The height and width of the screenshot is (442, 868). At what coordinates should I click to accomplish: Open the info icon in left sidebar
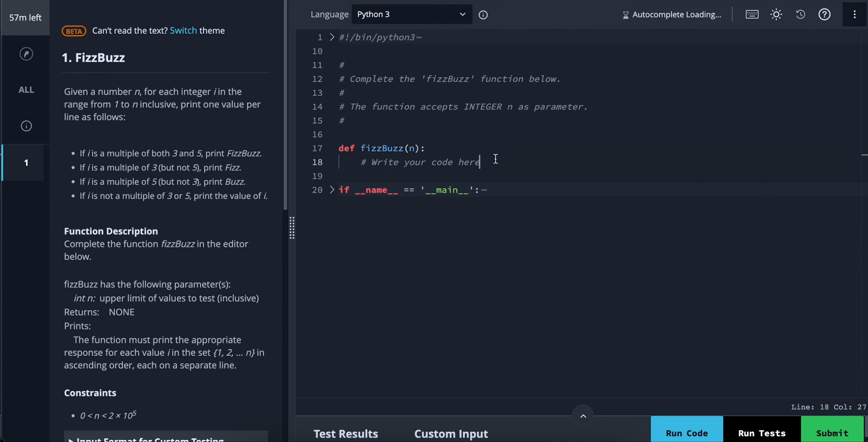26,126
